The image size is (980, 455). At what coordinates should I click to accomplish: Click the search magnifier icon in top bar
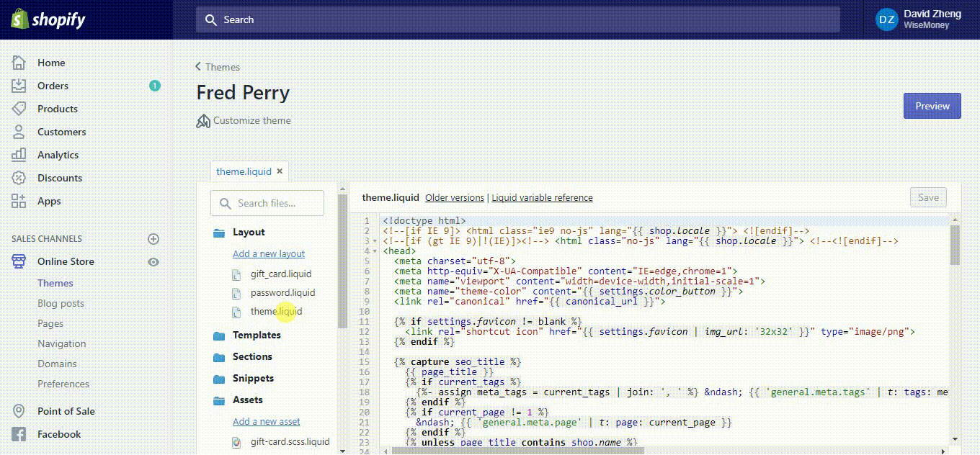(211, 20)
